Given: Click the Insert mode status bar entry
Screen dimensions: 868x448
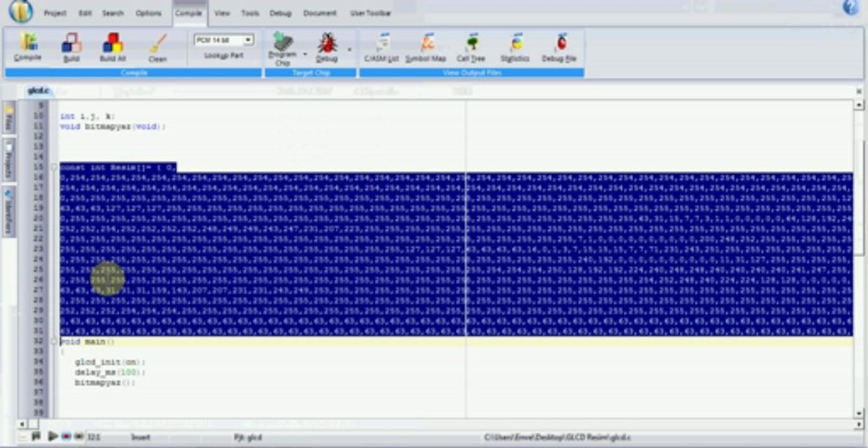Looking at the screenshot, I should tap(140, 437).
